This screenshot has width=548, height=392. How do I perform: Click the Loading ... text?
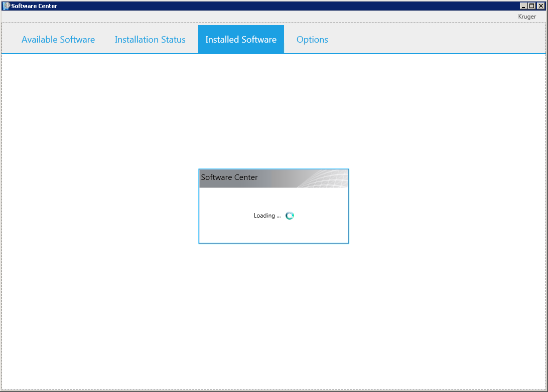click(267, 216)
